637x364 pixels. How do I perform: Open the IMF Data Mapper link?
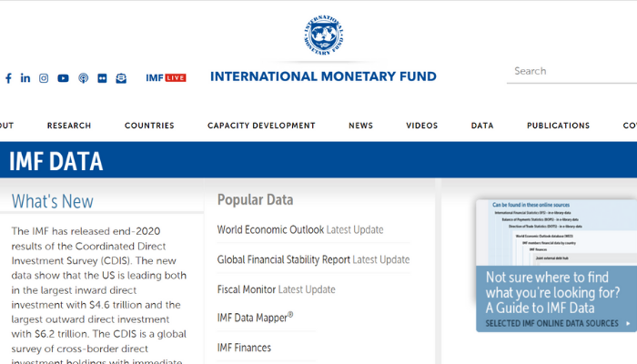tap(255, 318)
